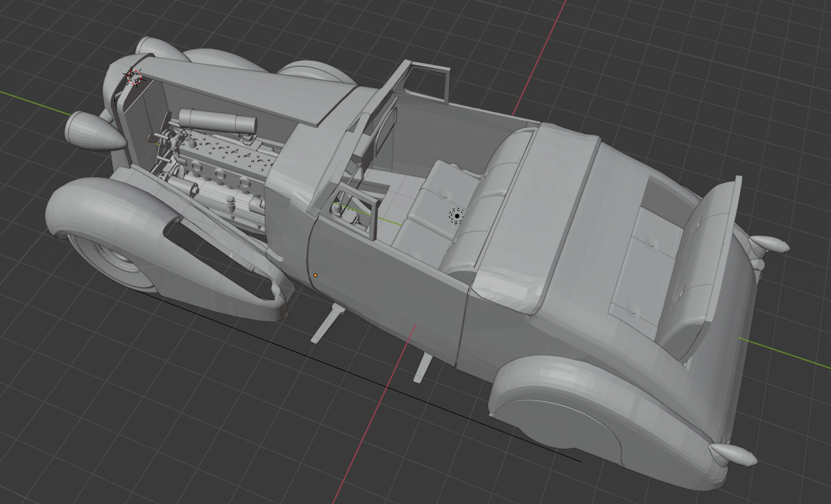Select the black dotted circle marker on the front seat
This screenshot has height=504, width=831.
point(457,216)
